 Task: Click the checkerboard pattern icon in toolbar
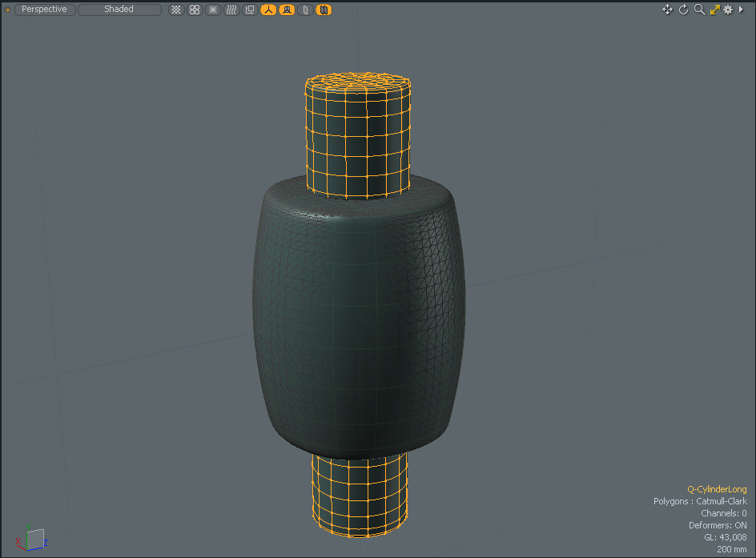pos(176,10)
